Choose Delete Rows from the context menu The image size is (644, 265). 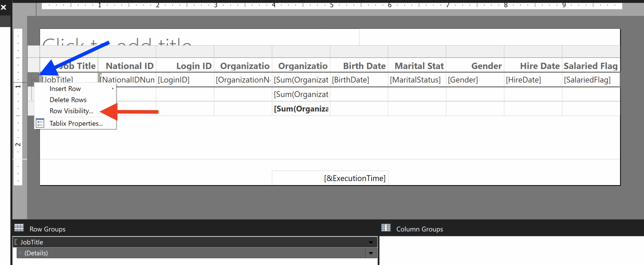coord(68,99)
